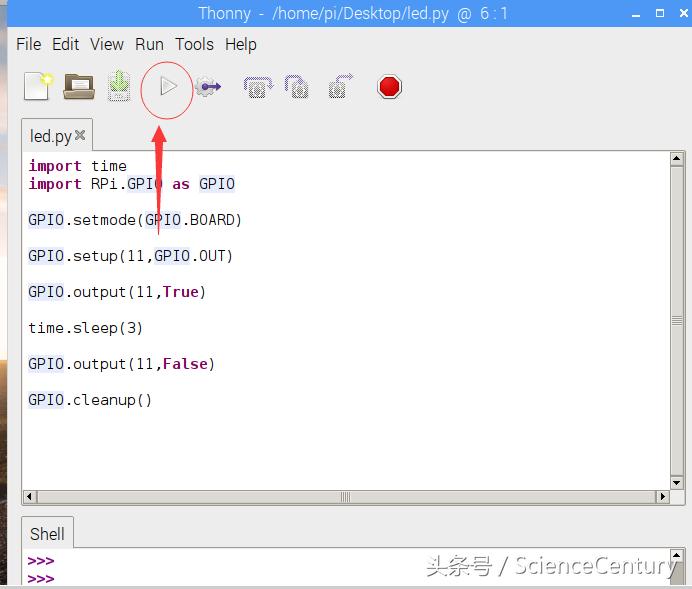Click on the 'import time' line
Image resolution: width=692 pixels, height=589 pixels.
(78, 166)
